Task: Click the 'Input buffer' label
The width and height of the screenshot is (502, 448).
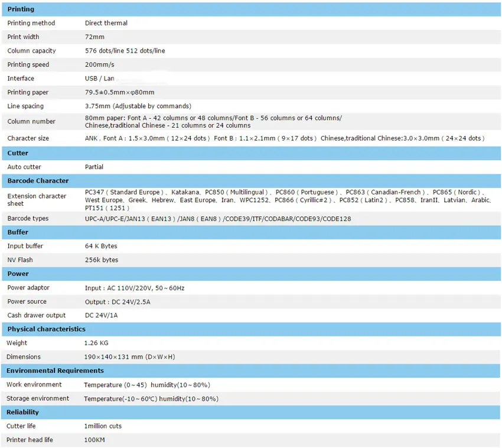Action: 25,246
